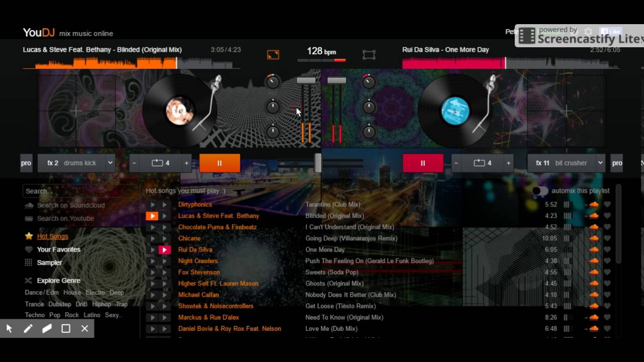Image resolution: width=644 pixels, height=362 pixels.
Task: Click the loop icon showing 4 on the orange deck
Action: pos(160,163)
